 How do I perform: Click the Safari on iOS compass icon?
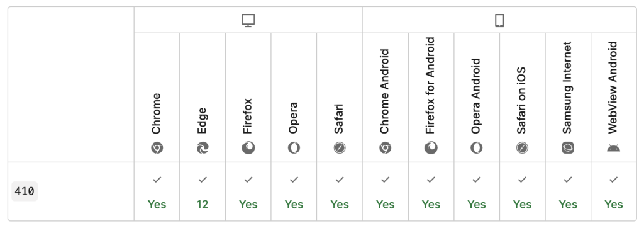[x=522, y=148]
